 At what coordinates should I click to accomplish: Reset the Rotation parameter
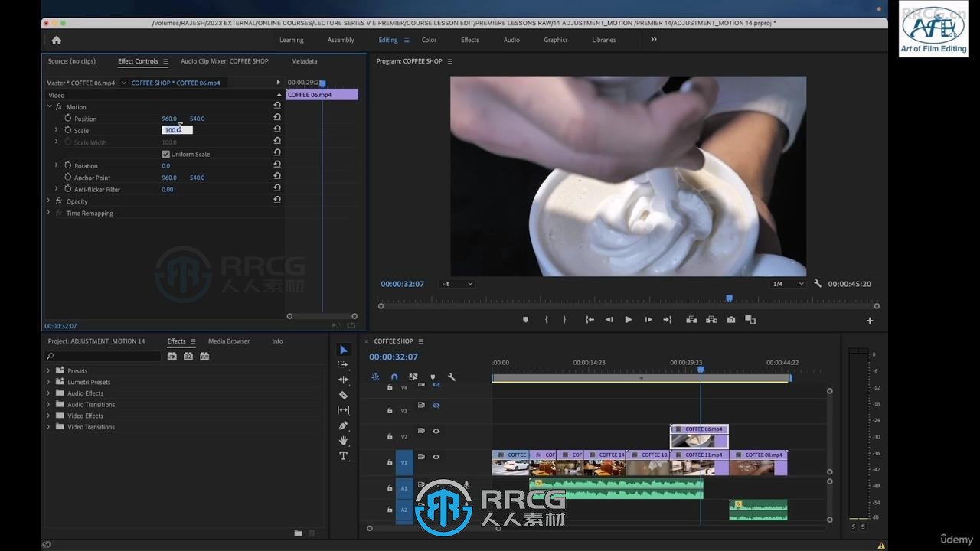pyautogui.click(x=277, y=165)
